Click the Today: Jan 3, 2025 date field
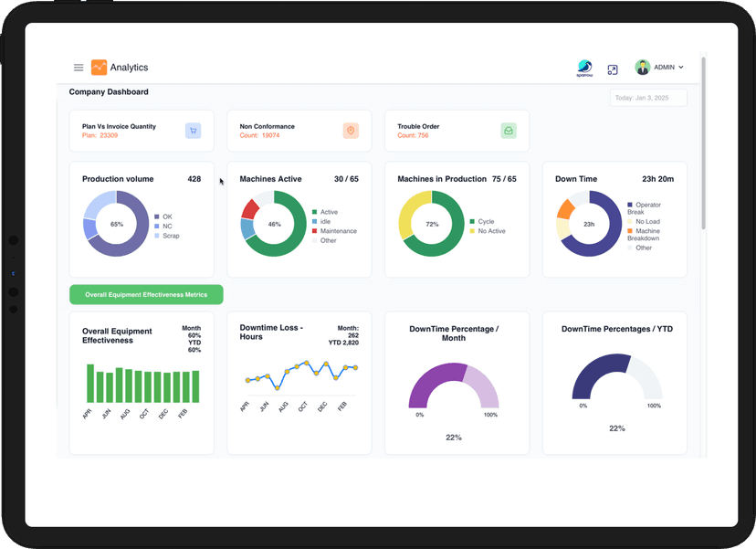Viewport: 756px width, 549px height. [648, 97]
